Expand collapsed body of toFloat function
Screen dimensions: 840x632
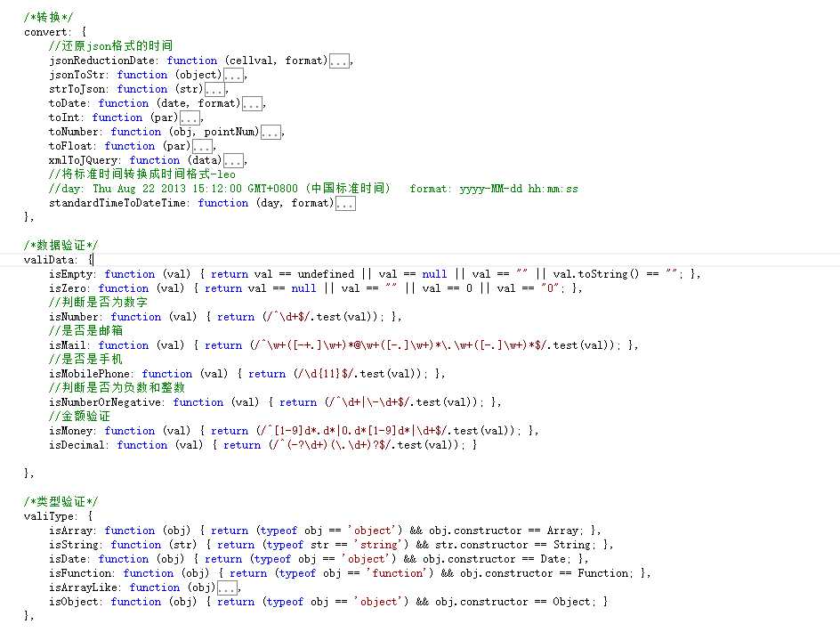pos(202,146)
